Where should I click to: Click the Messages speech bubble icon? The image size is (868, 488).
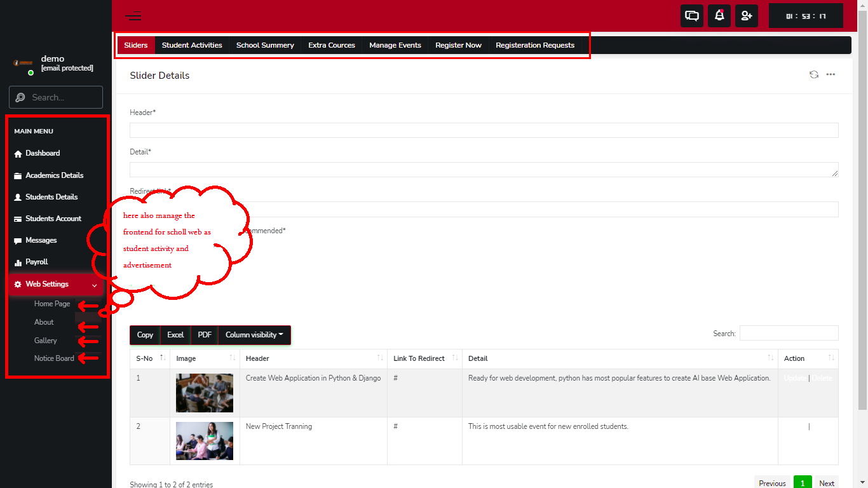tap(18, 241)
